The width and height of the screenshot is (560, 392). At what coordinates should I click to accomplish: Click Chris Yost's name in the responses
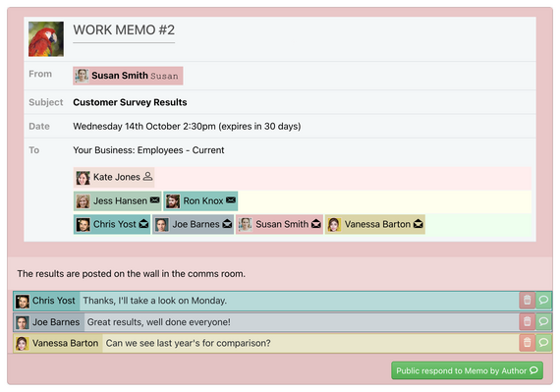point(54,301)
